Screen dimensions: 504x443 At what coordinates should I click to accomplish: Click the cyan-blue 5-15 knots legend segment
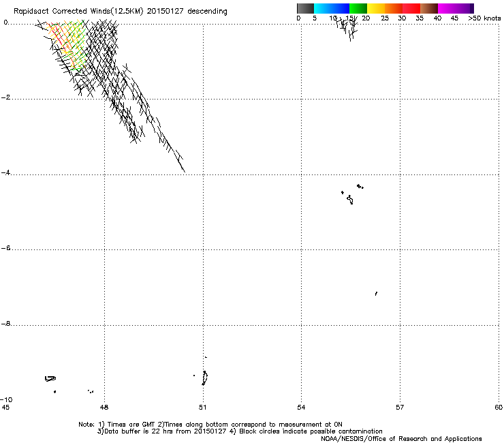coord(332,8)
